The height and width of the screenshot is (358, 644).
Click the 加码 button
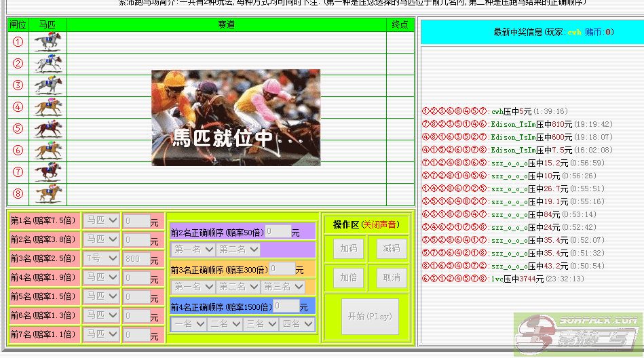(x=348, y=249)
